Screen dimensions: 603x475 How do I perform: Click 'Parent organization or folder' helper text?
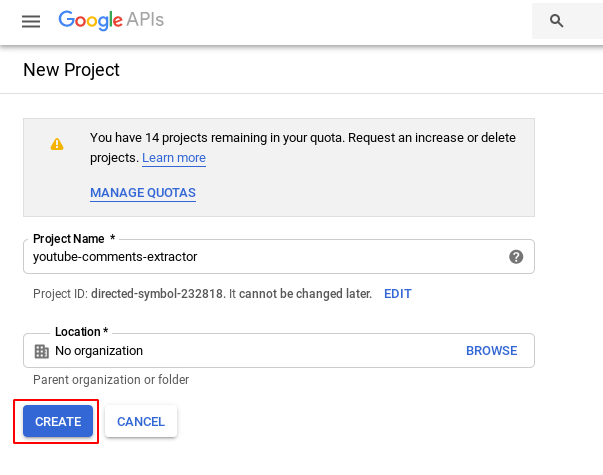click(111, 380)
